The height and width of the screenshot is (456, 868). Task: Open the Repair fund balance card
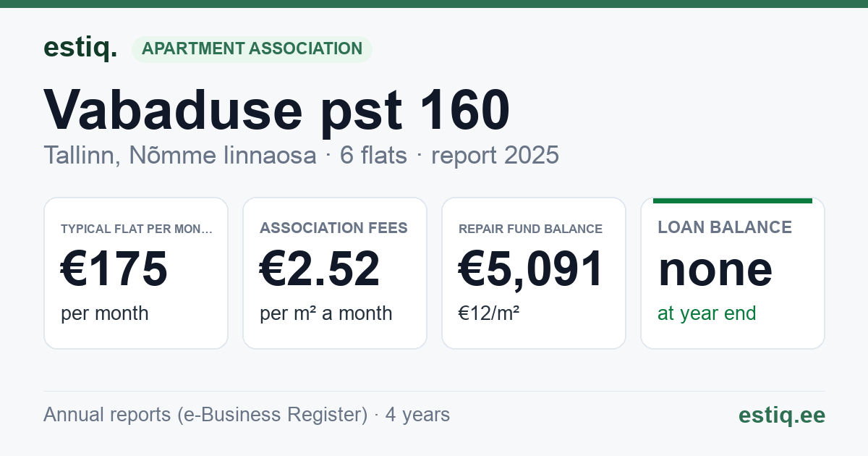[534, 273]
